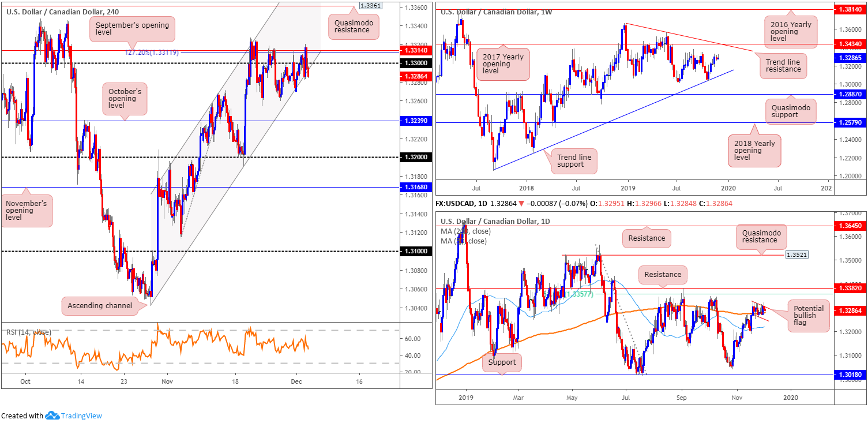Select the 1.33140 red price label
This screenshot has height=423, width=868.
[x=415, y=51]
